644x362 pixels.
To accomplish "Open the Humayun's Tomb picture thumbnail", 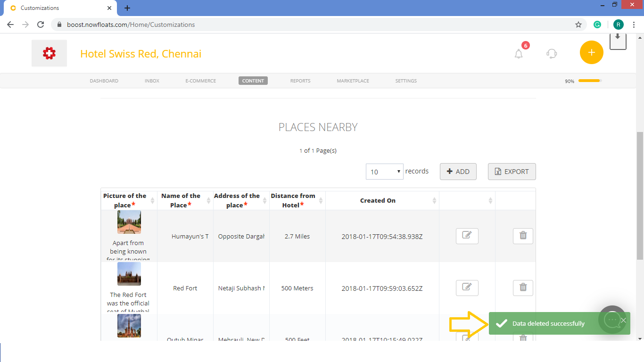I will click(x=129, y=222).
